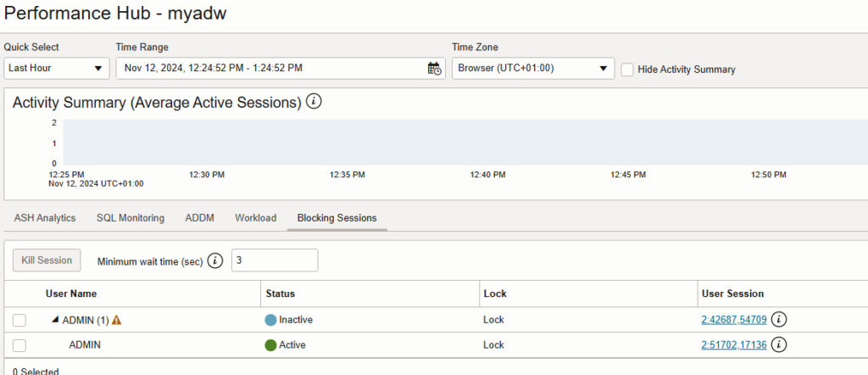Select the ADMIN (1) blocking session row checkbox
Image resolution: width=868 pixels, height=375 pixels.
tap(19, 320)
